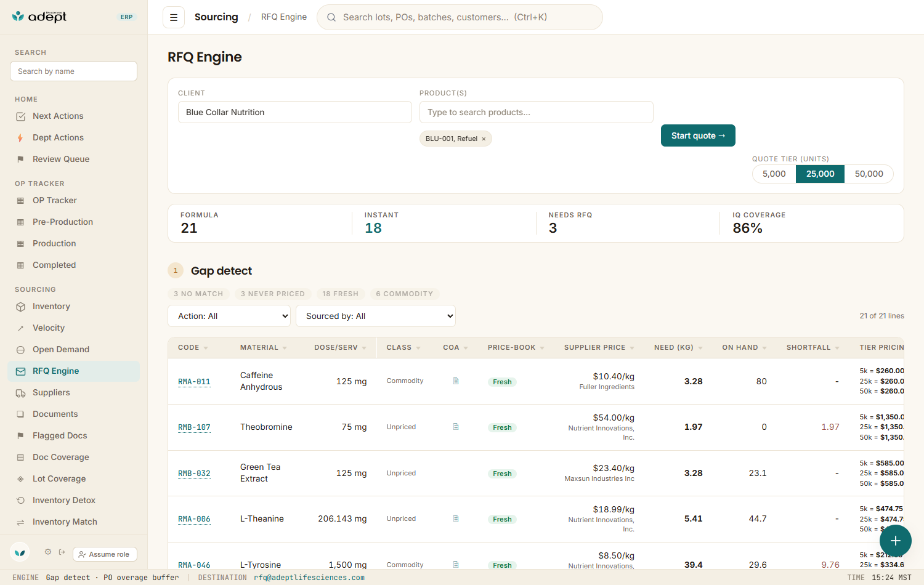Viewport: 924px width, 585px height.
Task: Navigate to Suppliers
Action: [x=51, y=393]
